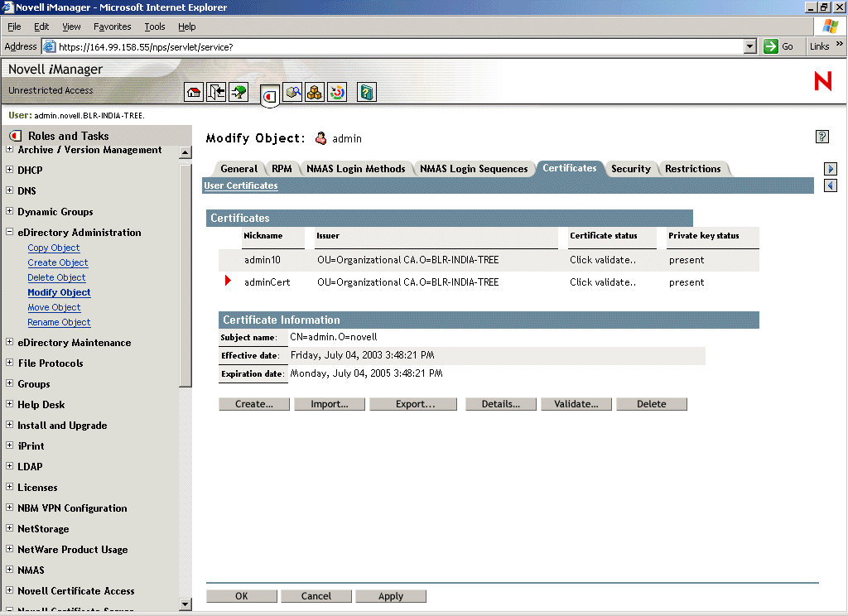Click the Novell N logo
This screenshot has height=616, width=848.
pyautogui.click(x=822, y=82)
